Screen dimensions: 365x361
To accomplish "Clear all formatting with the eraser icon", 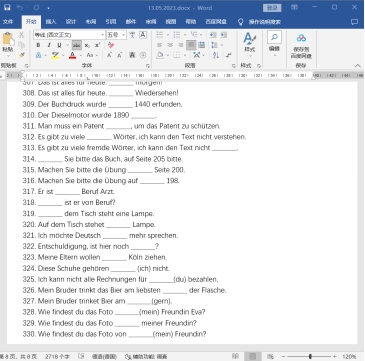I will [111, 45].
